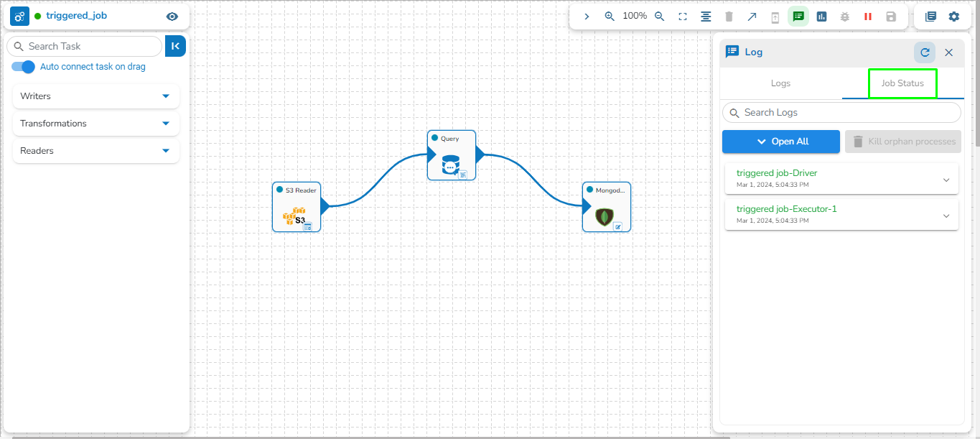The image size is (980, 439).
Task: Select the S3 Reader task node
Action: (297, 207)
